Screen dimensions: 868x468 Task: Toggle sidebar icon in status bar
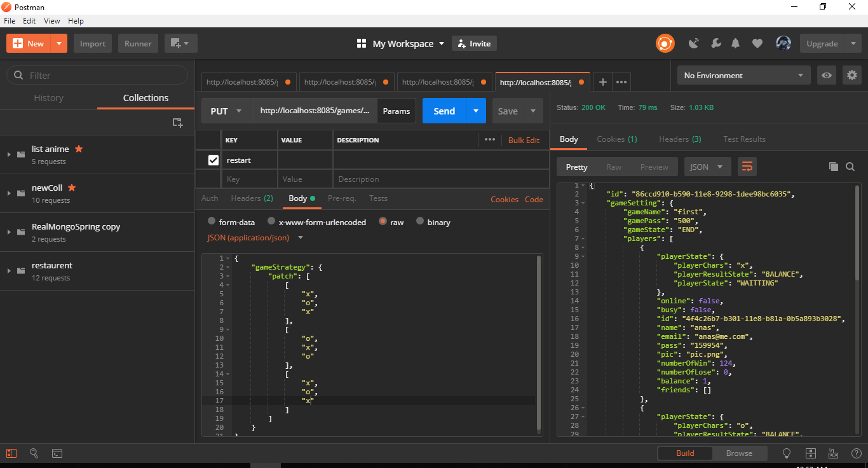tap(11, 453)
